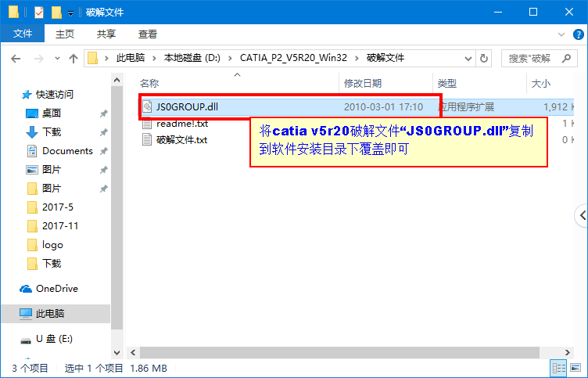
Task: Open OneDrive in the navigation pane
Action: (x=57, y=289)
